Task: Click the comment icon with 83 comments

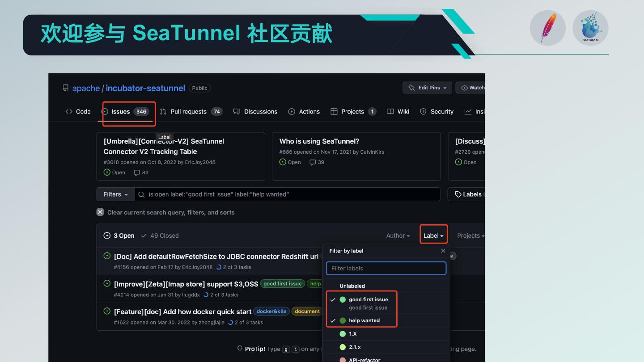Action: [x=137, y=173]
